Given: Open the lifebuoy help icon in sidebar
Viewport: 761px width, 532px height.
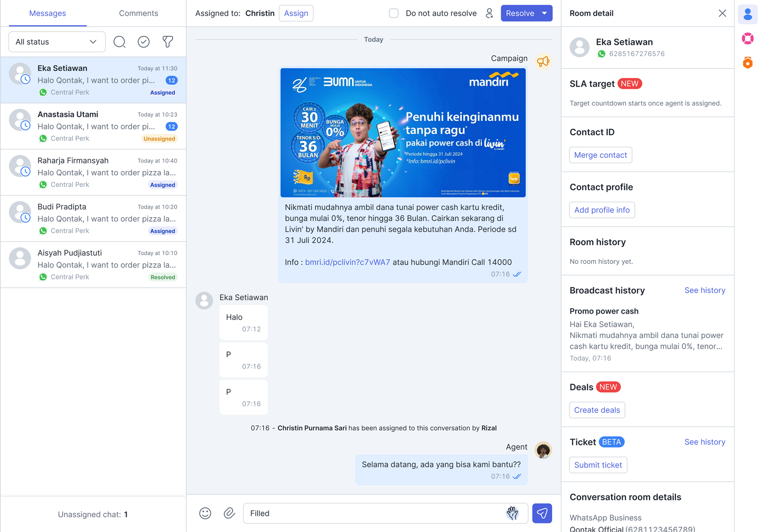Looking at the screenshot, I should (x=748, y=39).
